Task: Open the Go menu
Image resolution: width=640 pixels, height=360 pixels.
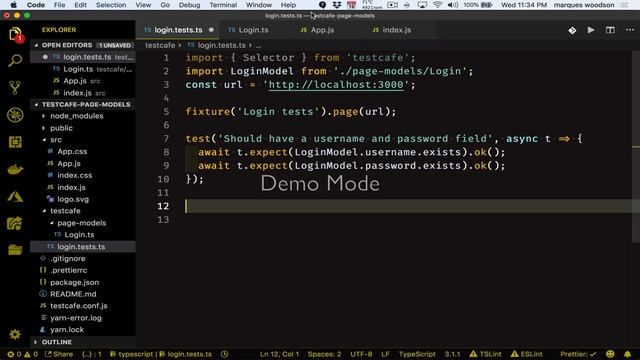Action: (x=165, y=5)
